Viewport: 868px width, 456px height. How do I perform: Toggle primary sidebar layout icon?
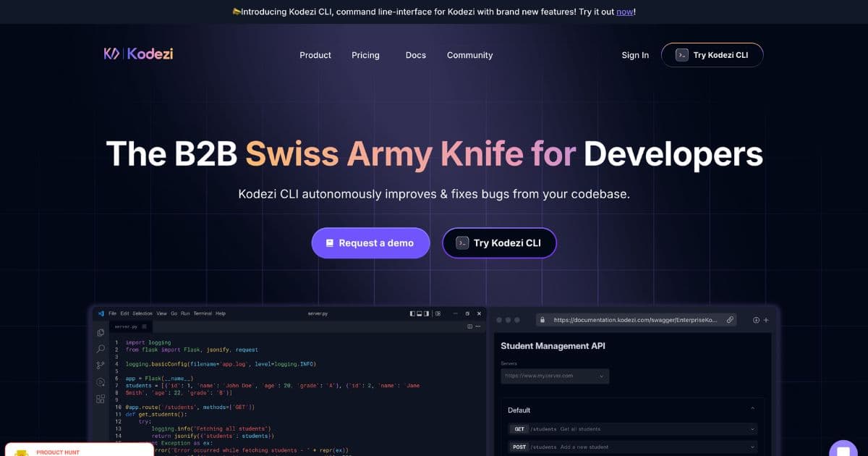click(x=412, y=313)
